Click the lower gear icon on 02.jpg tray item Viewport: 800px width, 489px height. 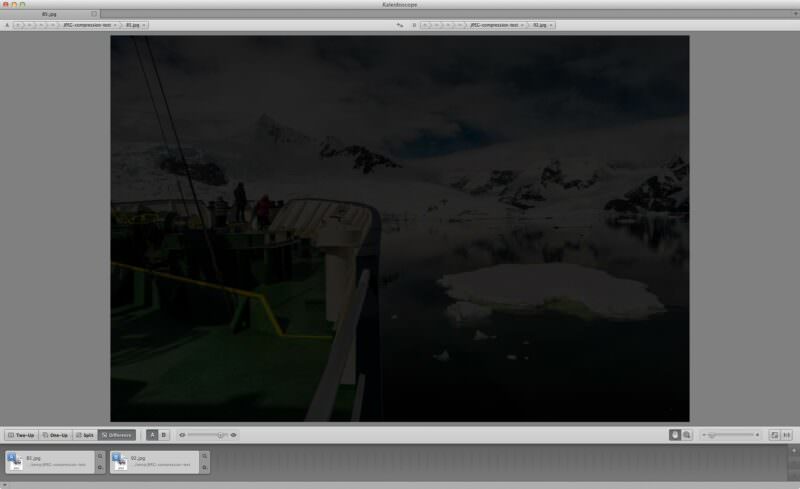pos(205,467)
